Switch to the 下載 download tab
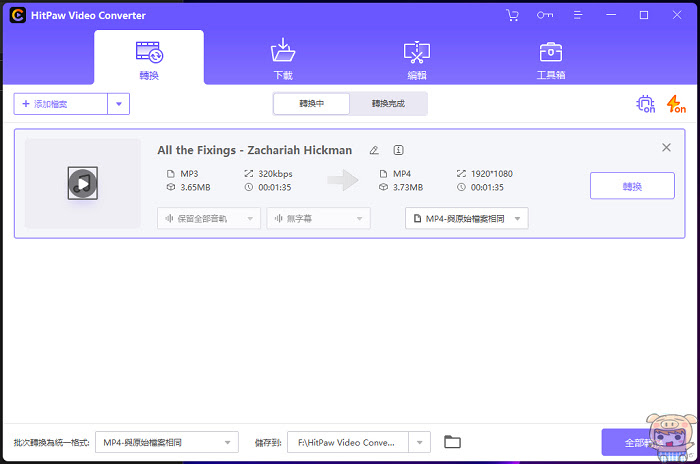Viewport: 700px width, 464px height. [283, 59]
